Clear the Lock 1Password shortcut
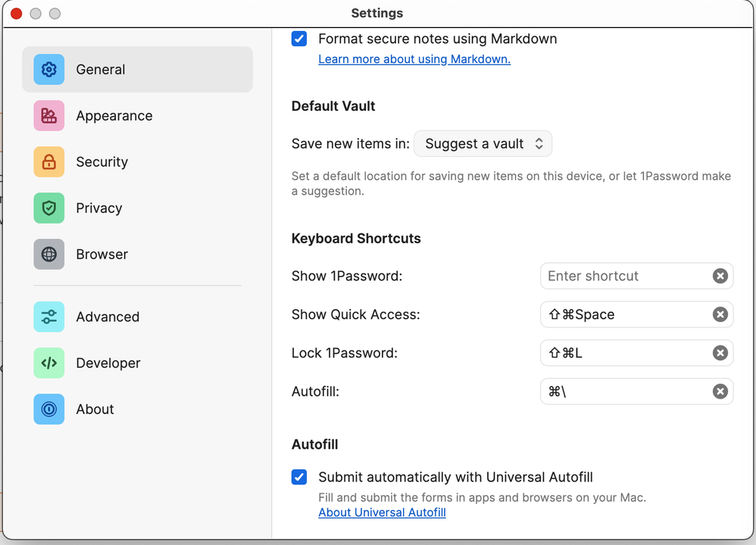This screenshot has width=756, height=545. 720,353
